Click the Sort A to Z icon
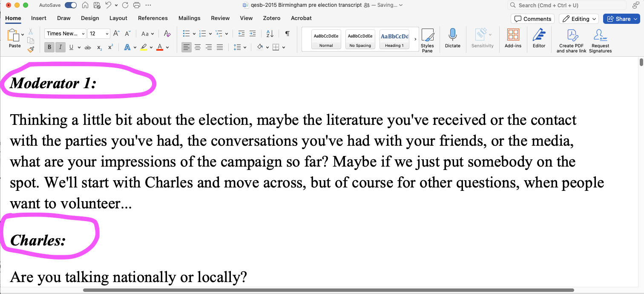 [270, 34]
